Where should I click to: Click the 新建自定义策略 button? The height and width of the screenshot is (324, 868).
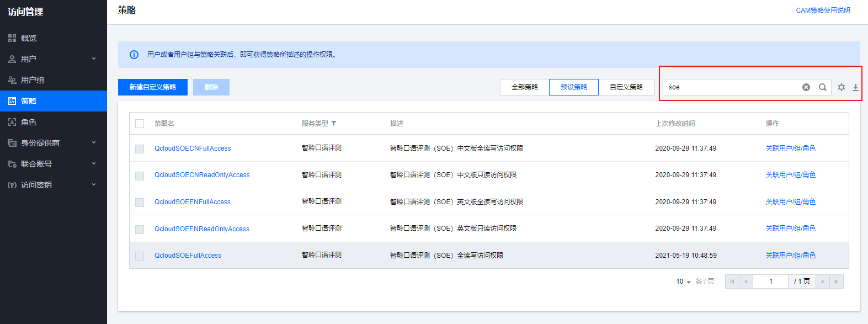(x=153, y=87)
